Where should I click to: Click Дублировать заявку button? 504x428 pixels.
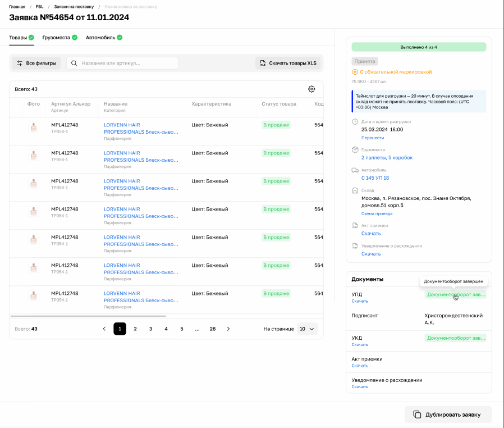click(x=448, y=415)
